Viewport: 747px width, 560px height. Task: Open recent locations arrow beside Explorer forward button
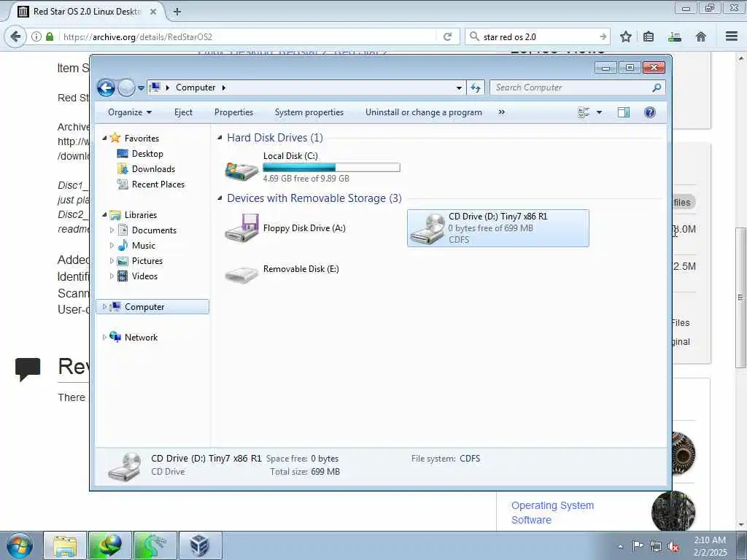(x=141, y=88)
